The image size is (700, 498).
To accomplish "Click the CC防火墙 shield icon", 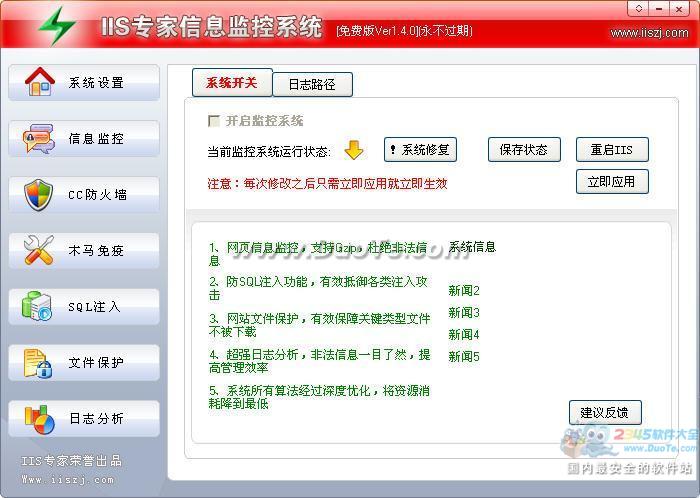I will [39, 194].
